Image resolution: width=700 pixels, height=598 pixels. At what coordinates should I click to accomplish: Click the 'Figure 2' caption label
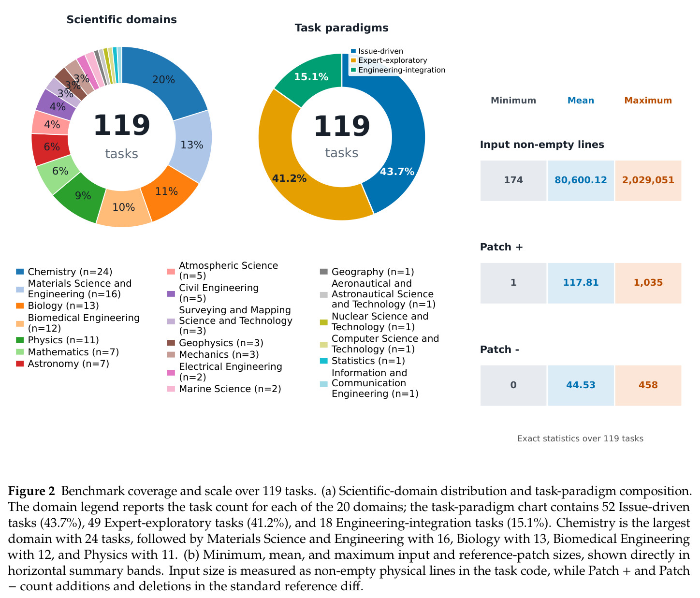pyautogui.click(x=31, y=492)
